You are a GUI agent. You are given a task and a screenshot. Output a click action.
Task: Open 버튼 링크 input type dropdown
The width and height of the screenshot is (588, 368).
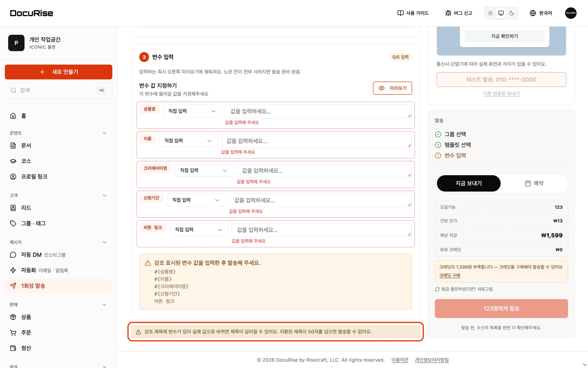pos(199,230)
